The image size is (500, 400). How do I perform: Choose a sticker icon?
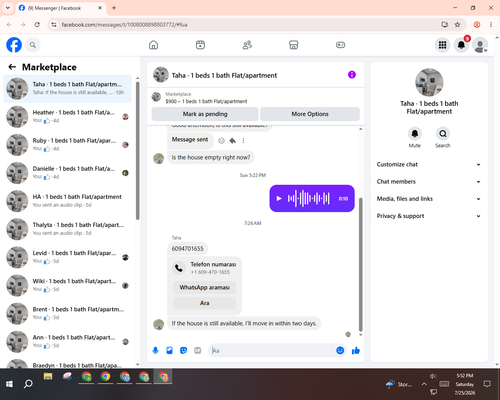[x=183, y=350]
